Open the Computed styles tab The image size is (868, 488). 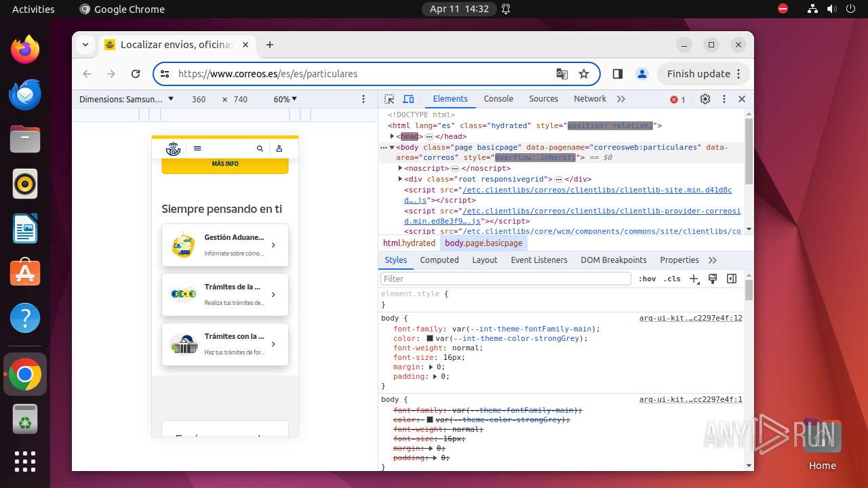click(x=439, y=260)
